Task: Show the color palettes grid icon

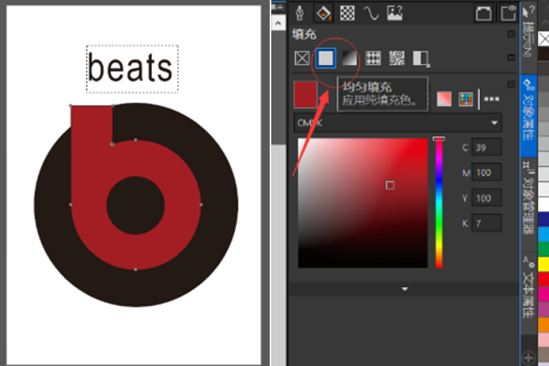Action: click(466, 99)
